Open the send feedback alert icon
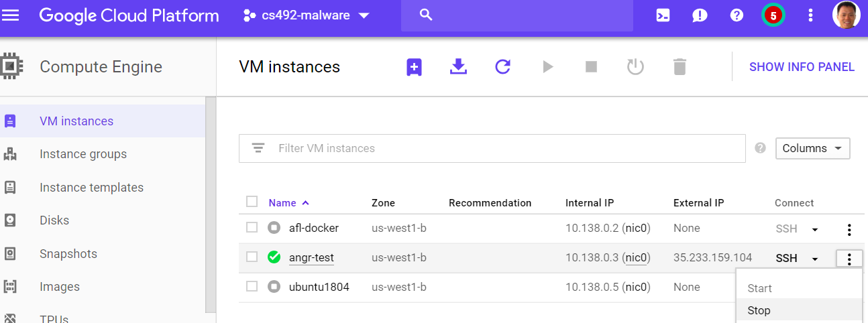Viewport: 868px width, 323px height. point(700,15)
